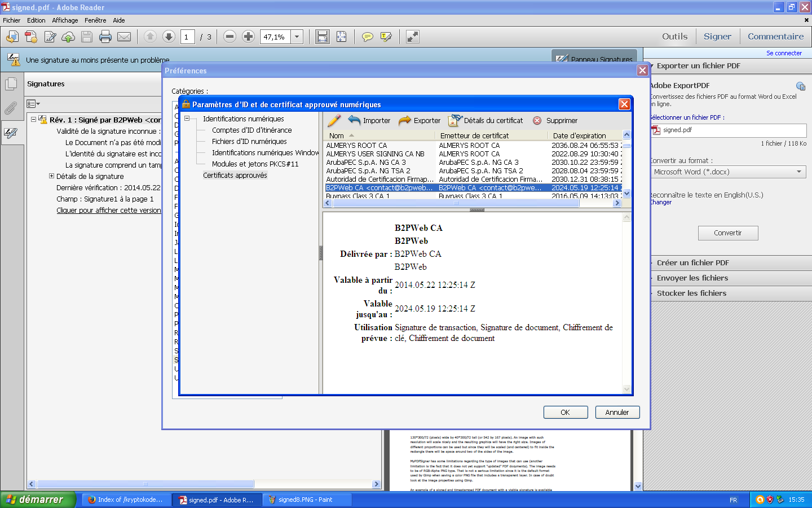The width and height of the screenshot is (812, 508).
Task: Click the print icon in toolbar
Action: 105,37
